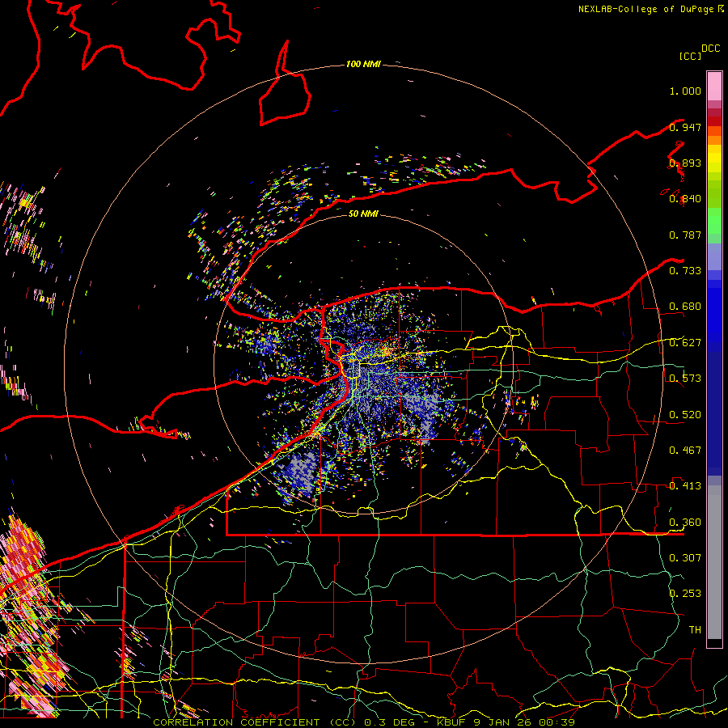This screenshot has height=728, width=728.
Task: Click the KBUF radar site identifier
Action: [x=453, y=722]
